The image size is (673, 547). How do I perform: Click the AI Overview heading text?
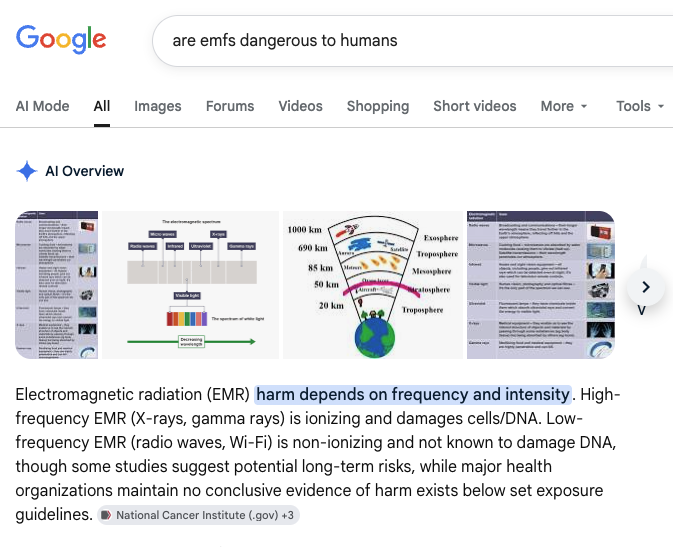click(85, 171)
